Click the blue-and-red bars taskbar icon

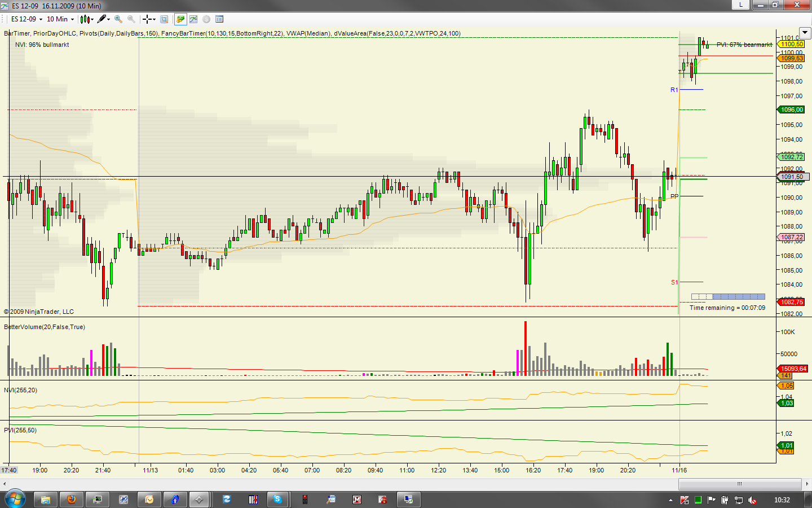(253, 500)
